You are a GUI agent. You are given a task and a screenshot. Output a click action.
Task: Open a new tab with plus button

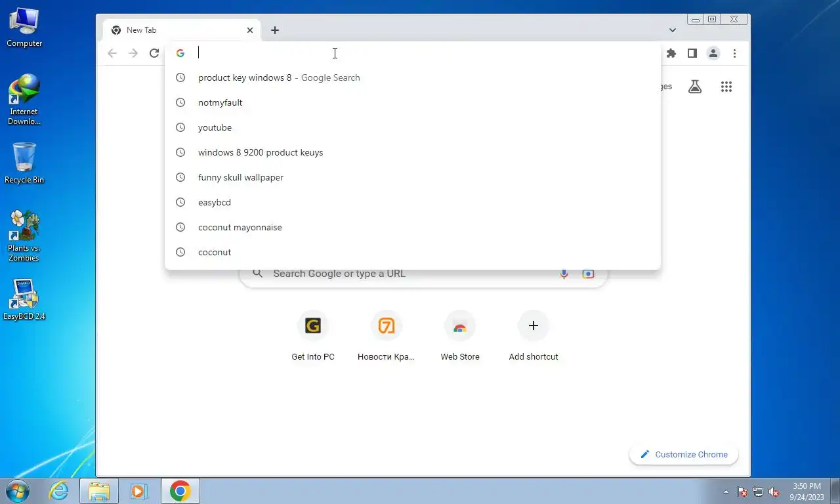[275, 30]
